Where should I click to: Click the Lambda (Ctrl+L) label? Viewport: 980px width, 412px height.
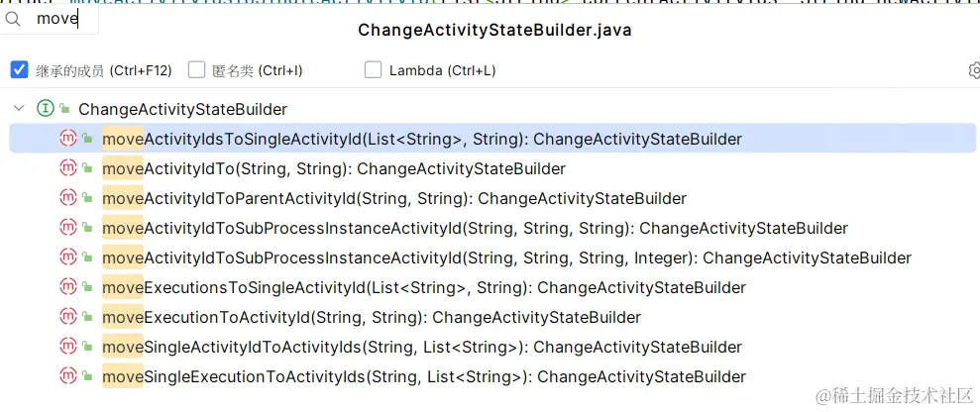442,70
